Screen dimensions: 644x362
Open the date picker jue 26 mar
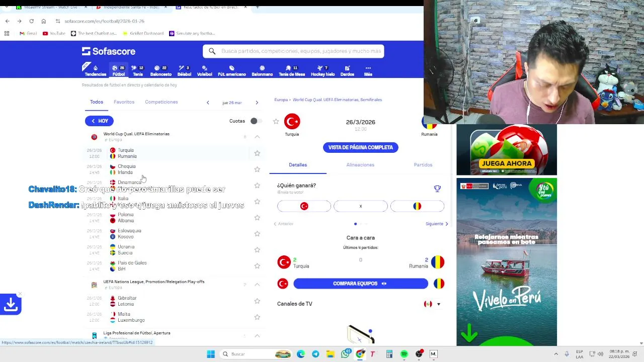(232, 103)
